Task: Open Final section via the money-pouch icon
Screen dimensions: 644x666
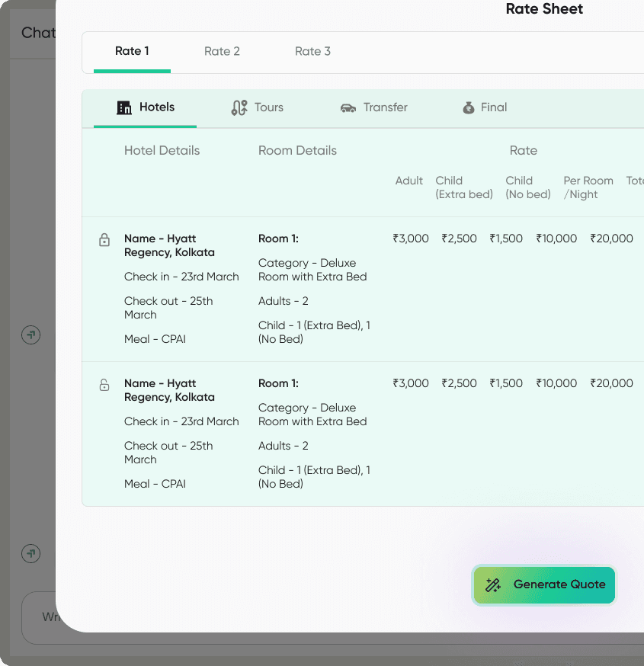Action: tap(467, 107)
